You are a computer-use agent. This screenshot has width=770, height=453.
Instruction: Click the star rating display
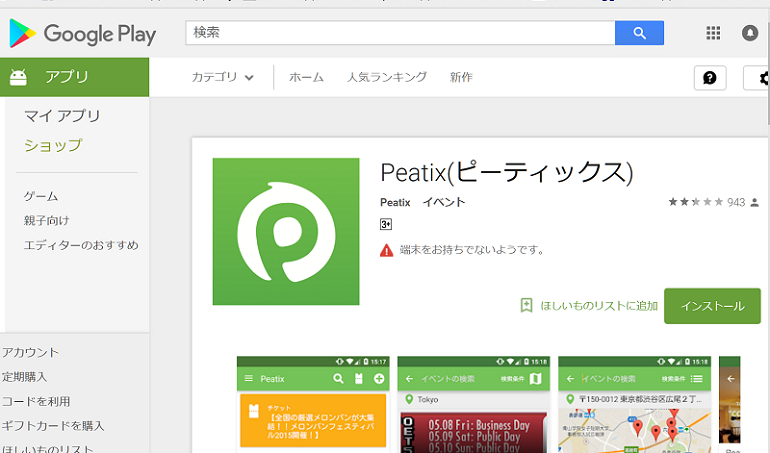pos(695,202)
